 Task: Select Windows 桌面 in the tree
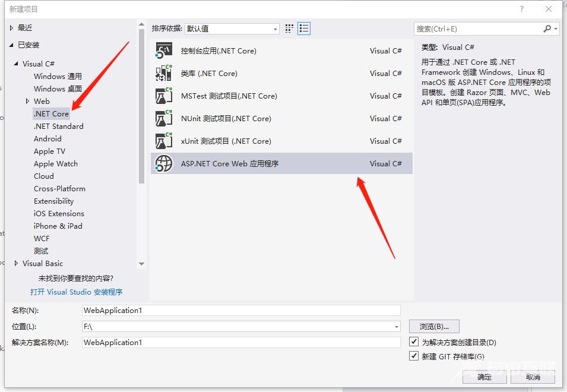pos(58,88)
